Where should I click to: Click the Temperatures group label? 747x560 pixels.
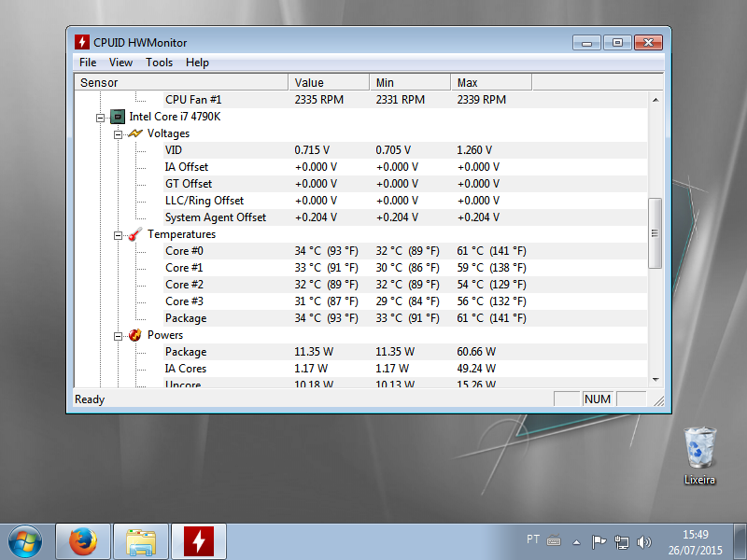pos(181,234)
